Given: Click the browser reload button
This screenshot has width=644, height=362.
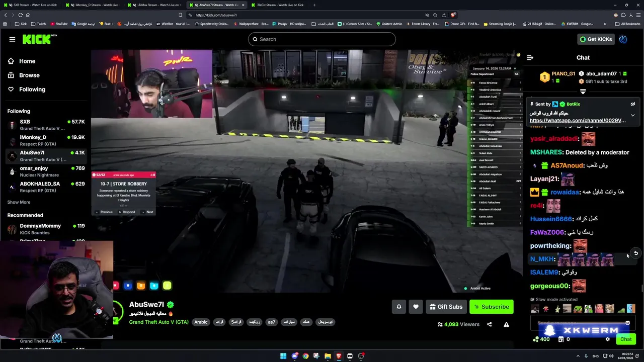Looking at the screenshot, I should click(x=21, y=15).
